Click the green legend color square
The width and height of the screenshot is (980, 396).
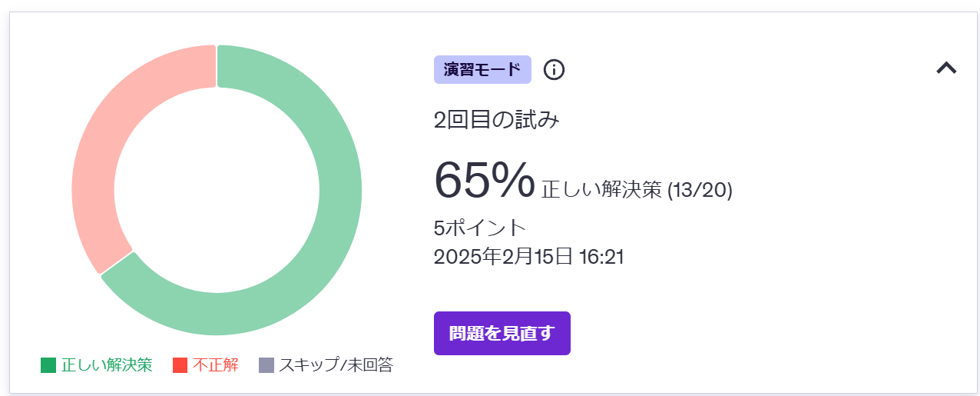coord(48,365)
